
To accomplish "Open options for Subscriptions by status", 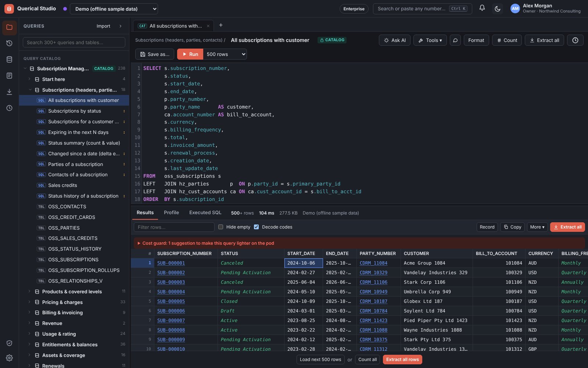I will pos(124,111).
